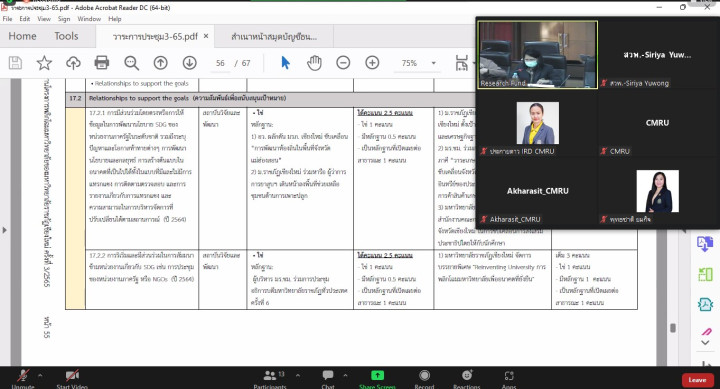Expand options arrow beside Chat
The image size is (720, 389).
pos(345,375)
